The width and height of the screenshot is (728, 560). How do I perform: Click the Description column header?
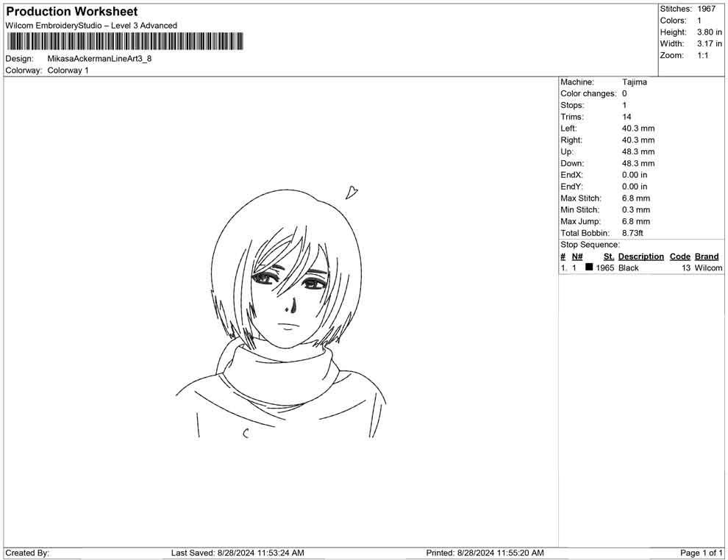[641, 256]
